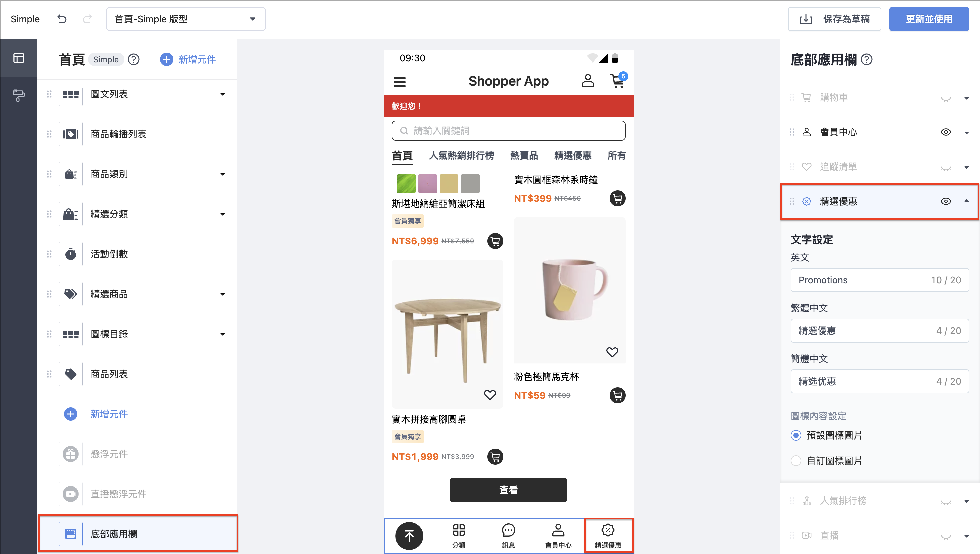Image resolution: width=980 pixels, height=554 pixels.
Task: Click 底部應用欄 component icon
Action: 71,534
